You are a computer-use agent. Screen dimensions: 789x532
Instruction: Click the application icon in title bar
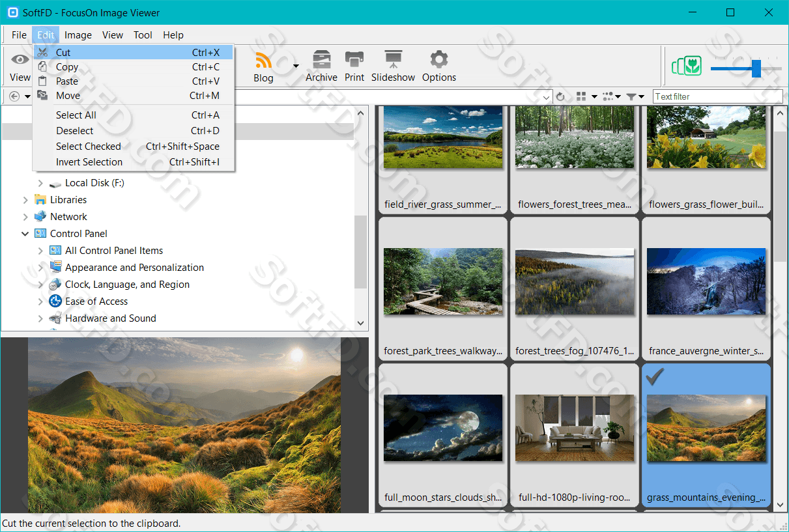pyautogui.click(x=12, y=12)
